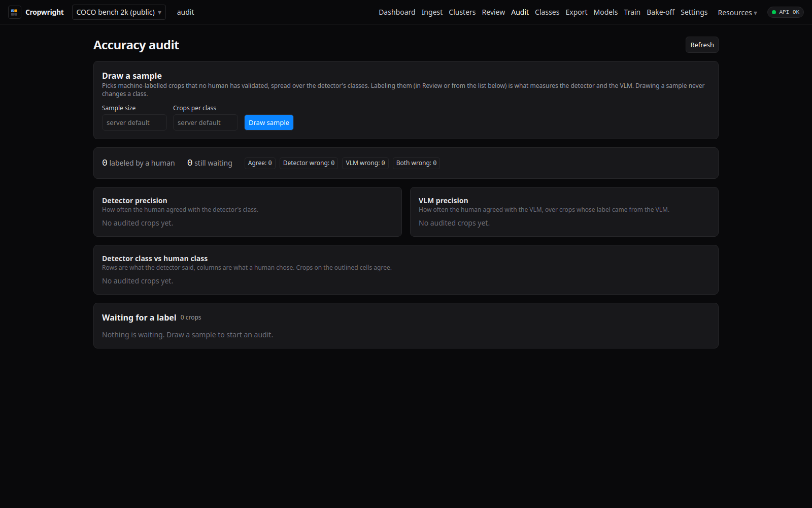Click the Cropwright brand name
Screen dimensions: 812x508
click(45, 12)
